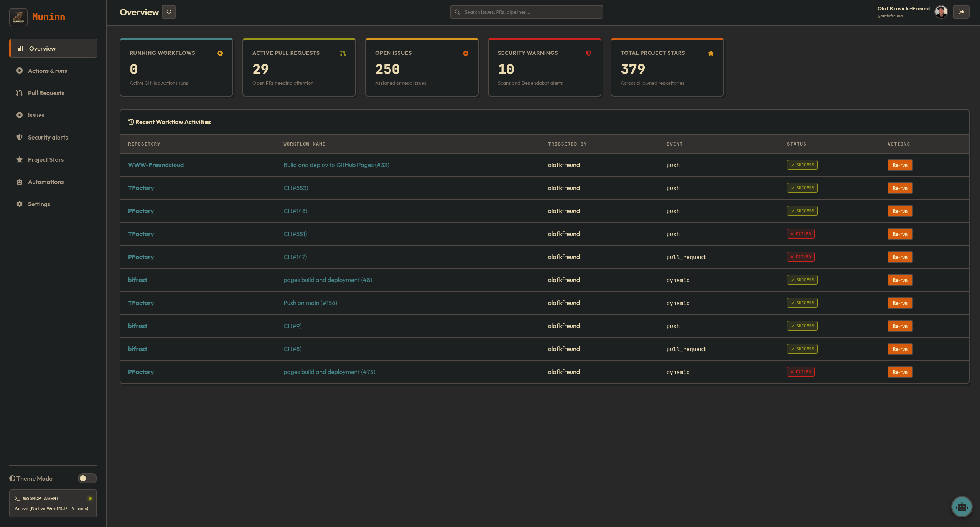Click the circle icon on Open Issues card
Image resolution: width=980 pixels, height=527 pixels.
pyautogui.click(x=466, y=53)
